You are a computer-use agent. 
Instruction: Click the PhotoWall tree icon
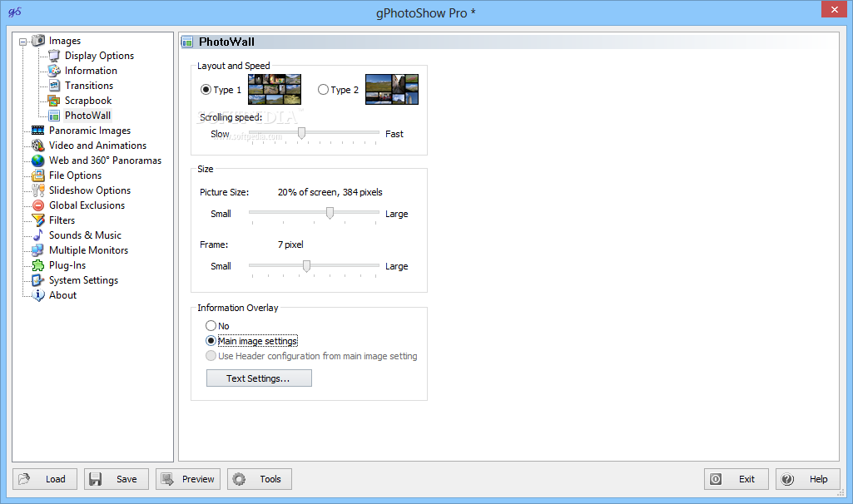(x=54, y=116)
